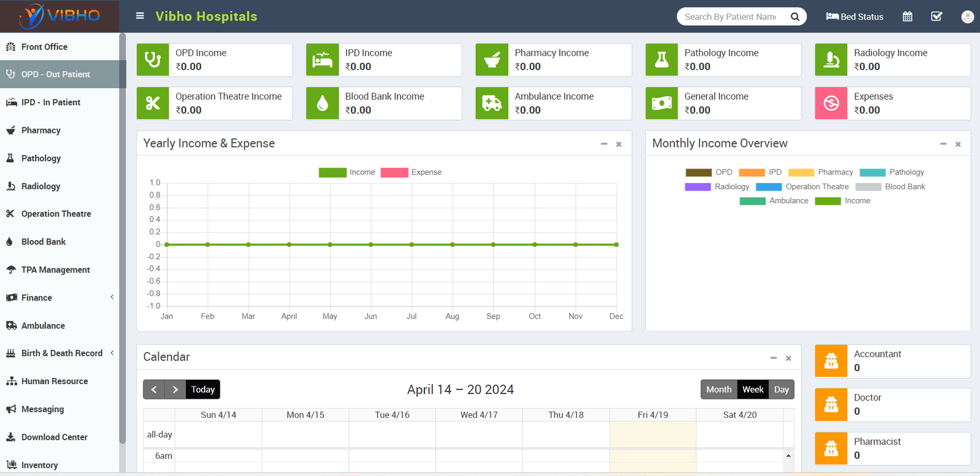The height and width of the screenshot is (476, 980).
Task: Open the calendar icon in top bar
Action: click(907, 17)
